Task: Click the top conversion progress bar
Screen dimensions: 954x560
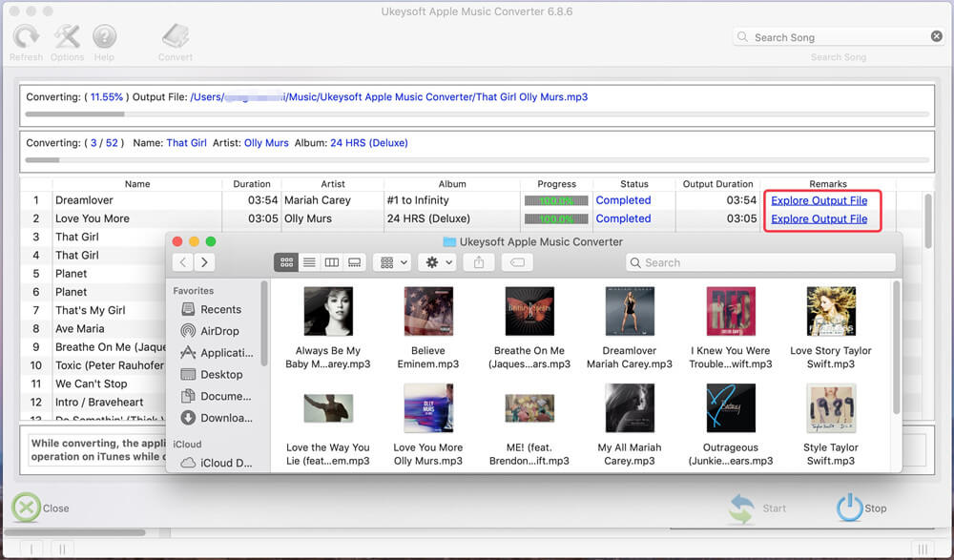Action: point(477,114)
